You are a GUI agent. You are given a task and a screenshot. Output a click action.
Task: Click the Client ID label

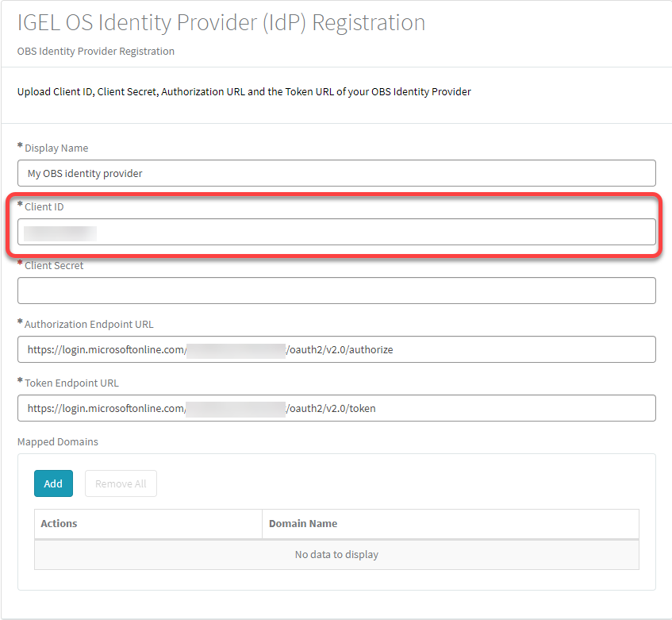tap(44, 206)
